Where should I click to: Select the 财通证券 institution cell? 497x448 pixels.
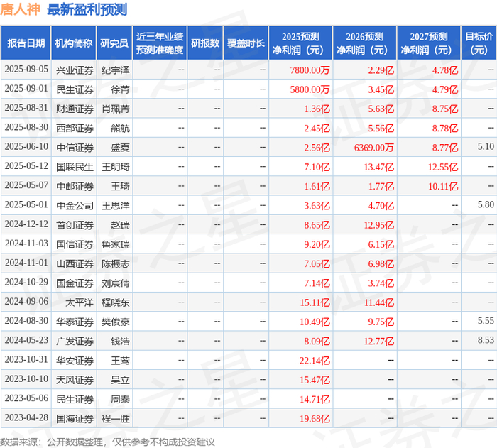pyautogui.click(x=75, y=109)
